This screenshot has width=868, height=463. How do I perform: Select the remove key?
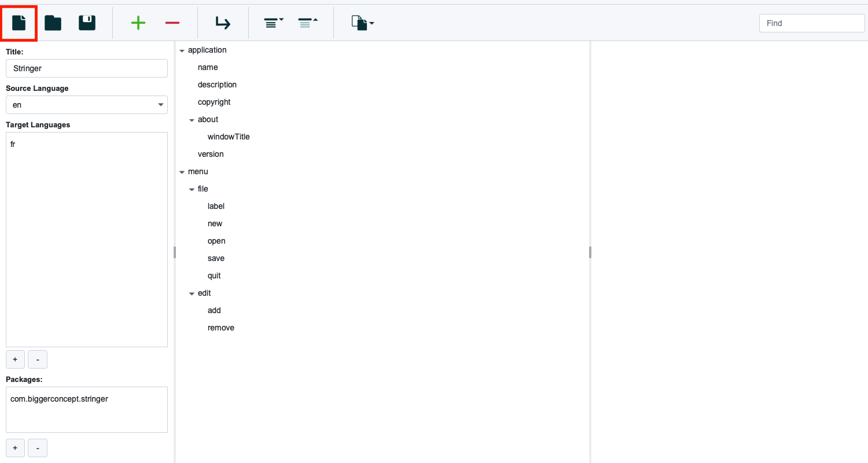[221, 328]
